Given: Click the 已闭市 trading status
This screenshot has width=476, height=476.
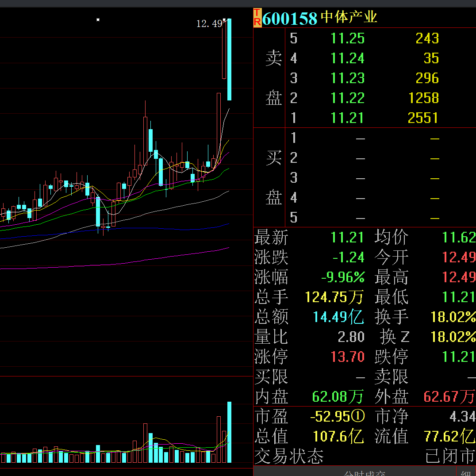Looking at the screenshot, I should (450, 456).
